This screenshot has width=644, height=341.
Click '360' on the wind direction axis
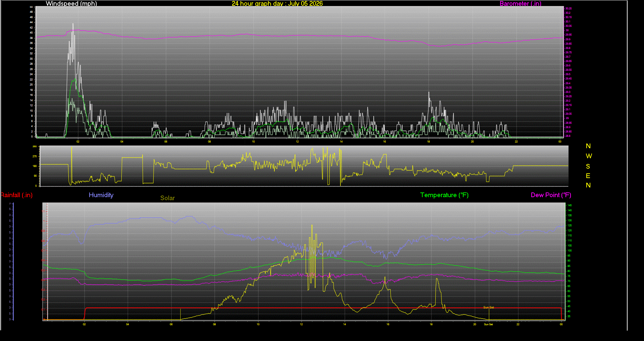35,147
